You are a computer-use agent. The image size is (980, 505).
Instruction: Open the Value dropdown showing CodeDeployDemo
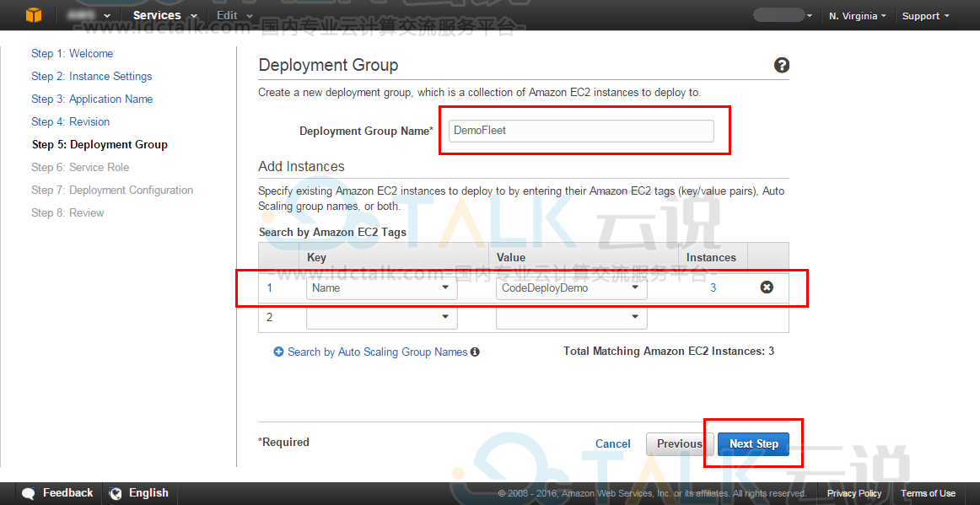(x=571, y=287)
